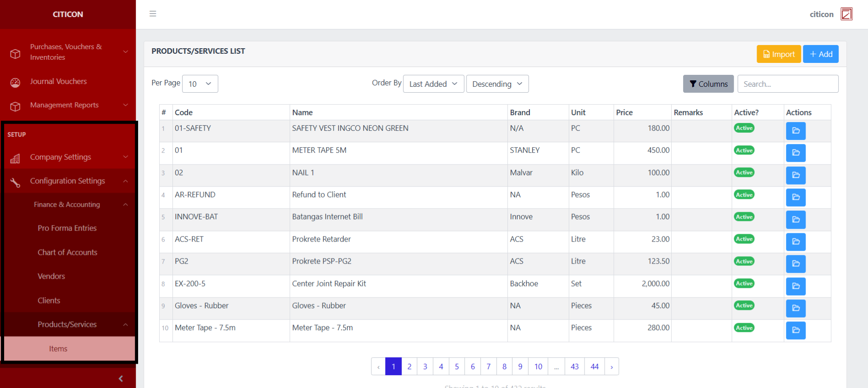Open the citicon user profile icon
The height and width of the screenshot is (388, 868).
(846, 14)
